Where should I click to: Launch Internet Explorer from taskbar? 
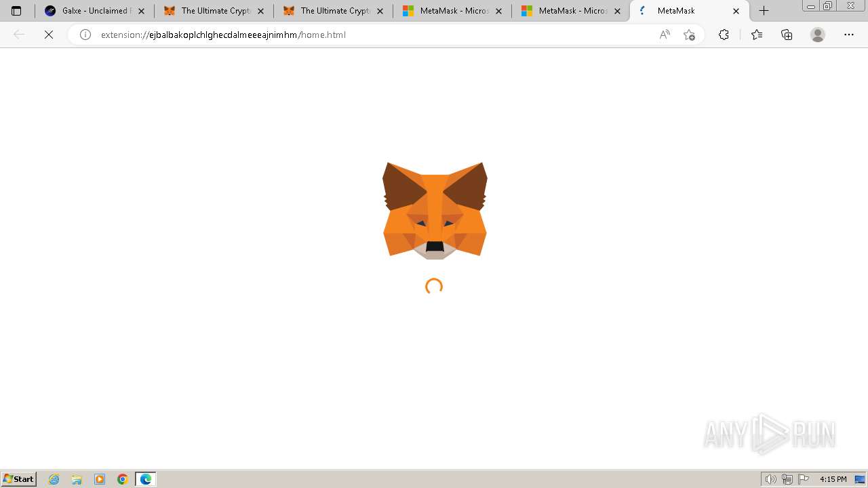click(54, 479)
